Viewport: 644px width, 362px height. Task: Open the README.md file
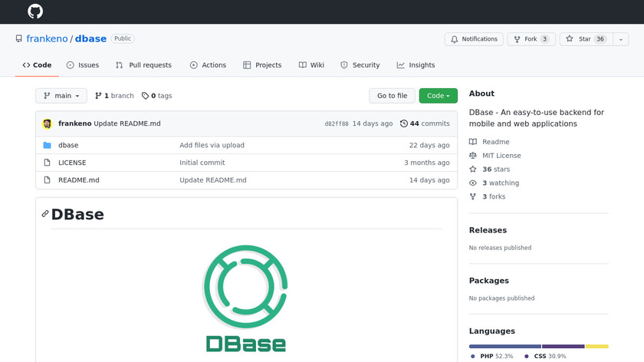tap(79, 180)
